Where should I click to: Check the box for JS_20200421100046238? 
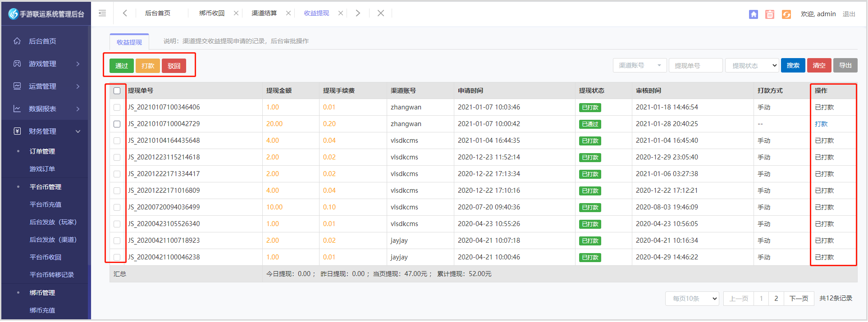coord(117,258)
